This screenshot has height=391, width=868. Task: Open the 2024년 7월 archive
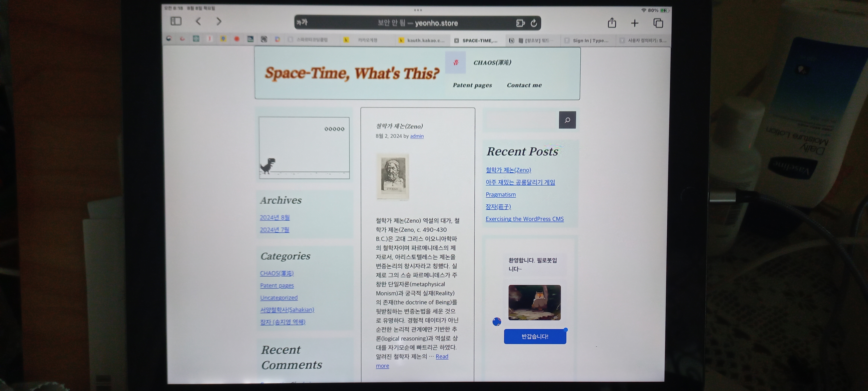(274, 229)
